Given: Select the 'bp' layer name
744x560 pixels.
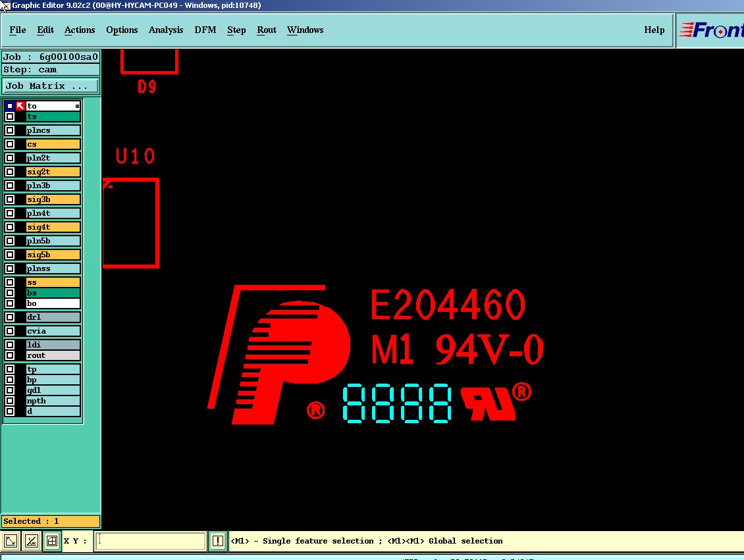Looking at the screenshot, I should pos(53,379).
